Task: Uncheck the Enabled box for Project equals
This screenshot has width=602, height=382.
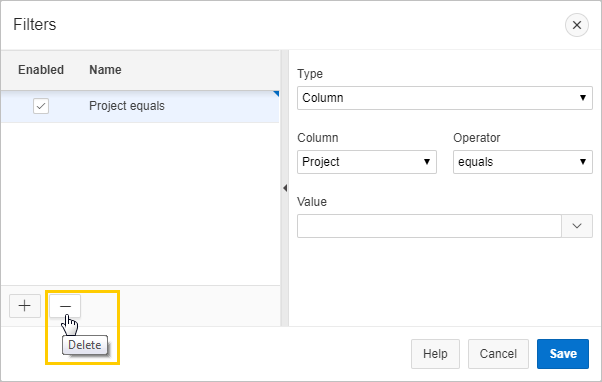Action: coord(41,106)
